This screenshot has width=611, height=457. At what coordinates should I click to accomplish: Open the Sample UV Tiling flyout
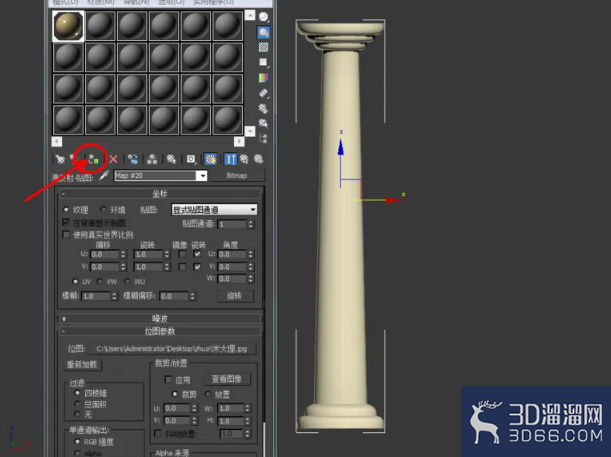263,62
